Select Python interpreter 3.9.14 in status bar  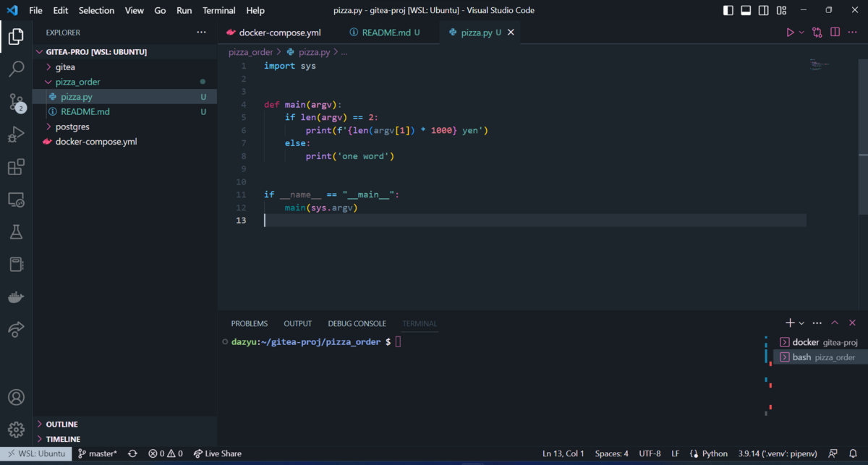[778, 453]
